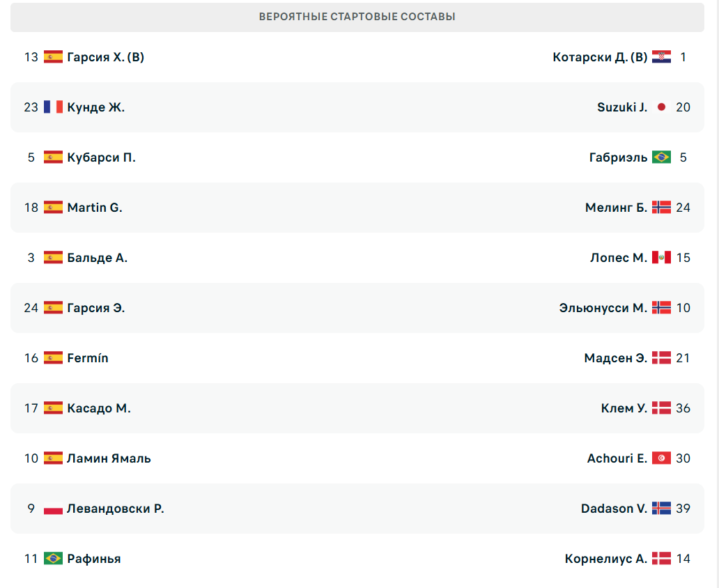Click Brazil flag next to Рафинья
Image resolution: width=719 pixels, height=588 pixels.
coord(53,559)
